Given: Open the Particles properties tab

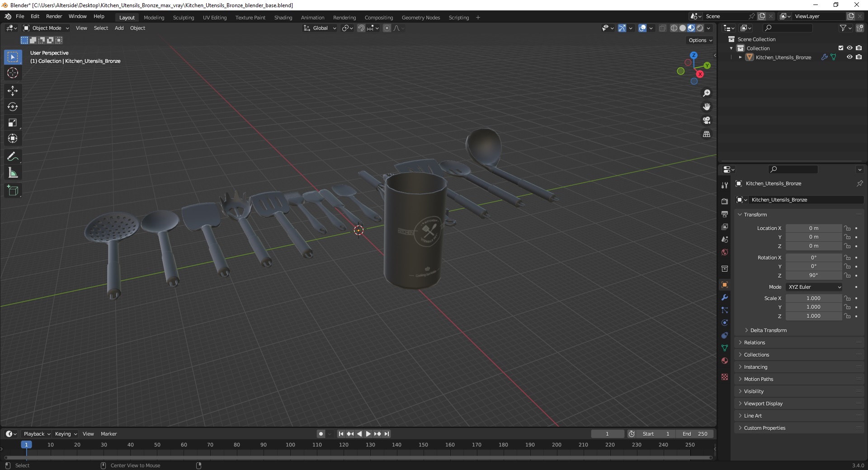Looking at the screenshot, I should point(725,310).
